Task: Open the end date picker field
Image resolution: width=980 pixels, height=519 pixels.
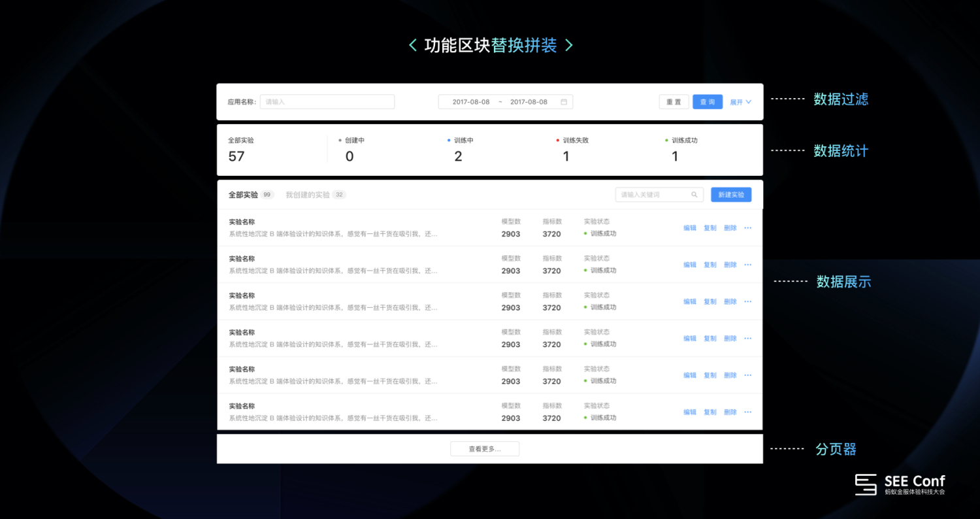Action: click(529, 102)
